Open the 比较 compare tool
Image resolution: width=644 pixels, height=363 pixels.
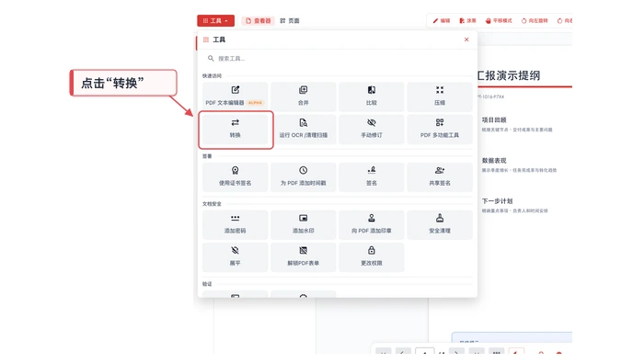pyautogui.click(x=372, y=96)
